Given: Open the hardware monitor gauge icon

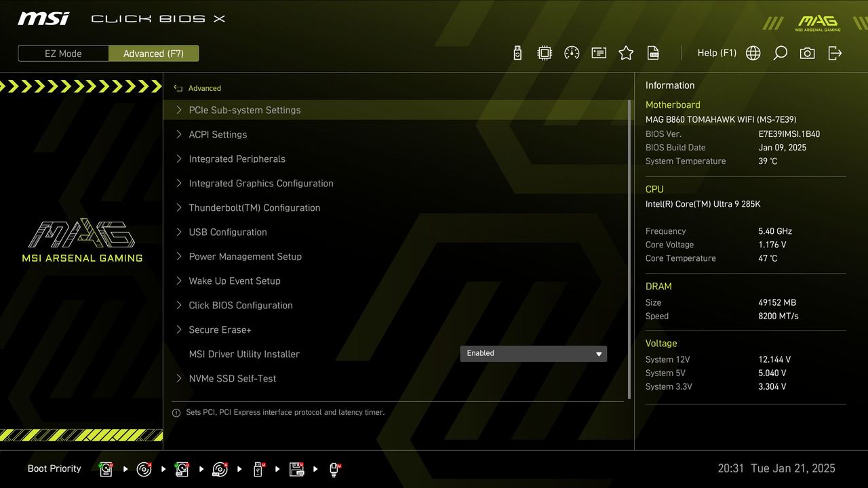Looking at the screenshot, I should (x=572, y=53).
